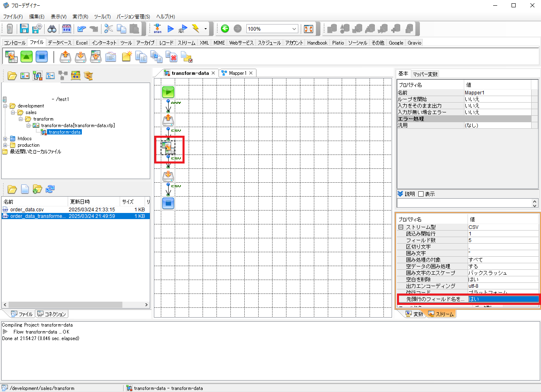Viewport: 541px width, 392px height.
Task: Sort files by 更新日時 column header
Action: click(x=94, y=202)
